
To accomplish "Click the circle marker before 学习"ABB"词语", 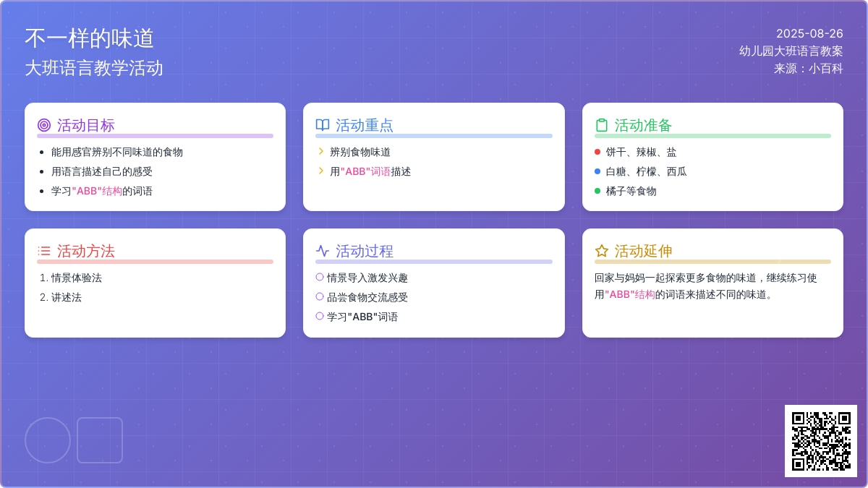I will click(x=320, y=316).
